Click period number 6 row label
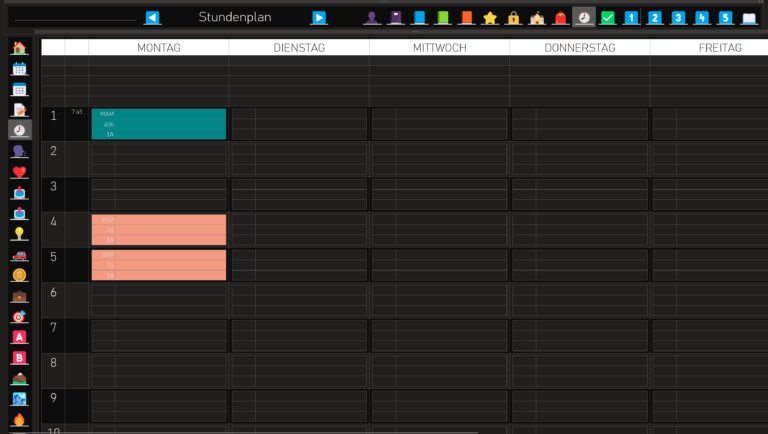 point(53,292)
